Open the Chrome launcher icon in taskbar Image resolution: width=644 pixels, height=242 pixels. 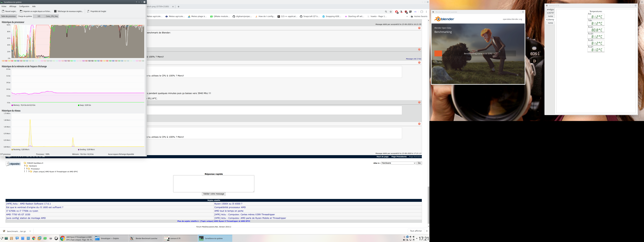pyautogui.click(x=34, y=239)
